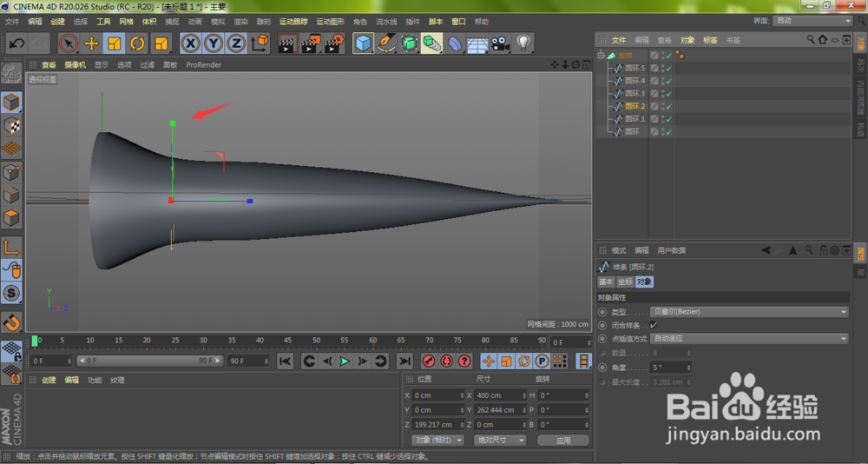Enable Texture mode checkerboard icon
This screenshot has height=464, width=868.
(11, 126)
